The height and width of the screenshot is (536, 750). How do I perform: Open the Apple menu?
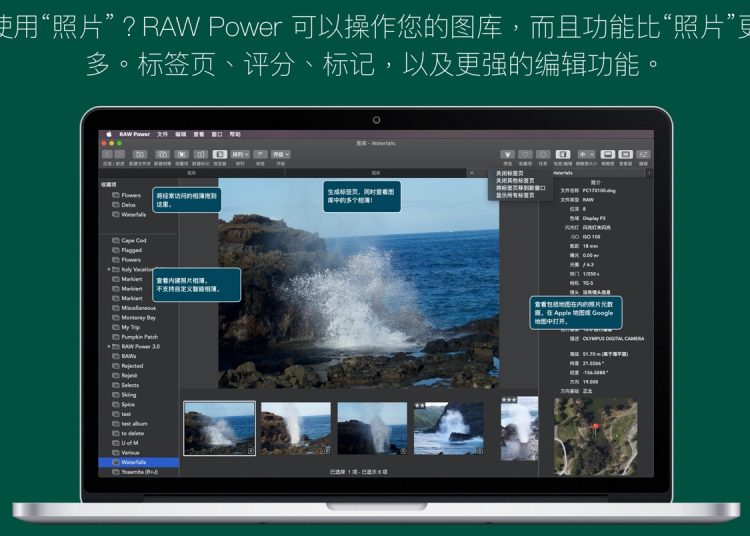click(109, 133)
